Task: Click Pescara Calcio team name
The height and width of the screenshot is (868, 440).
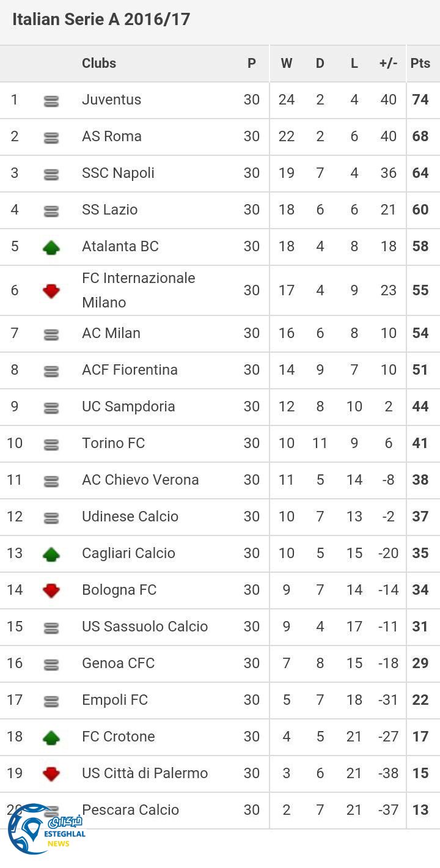Action: click(130, 810)
